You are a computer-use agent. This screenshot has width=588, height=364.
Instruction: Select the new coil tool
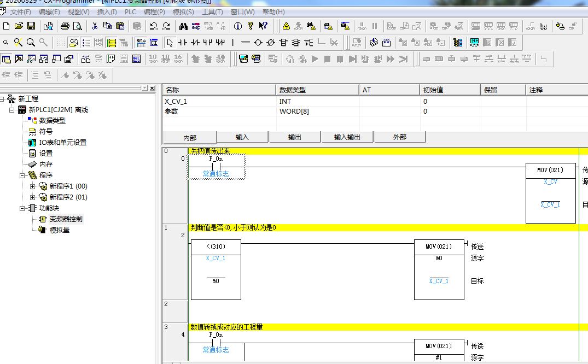(x=258, y=43)
